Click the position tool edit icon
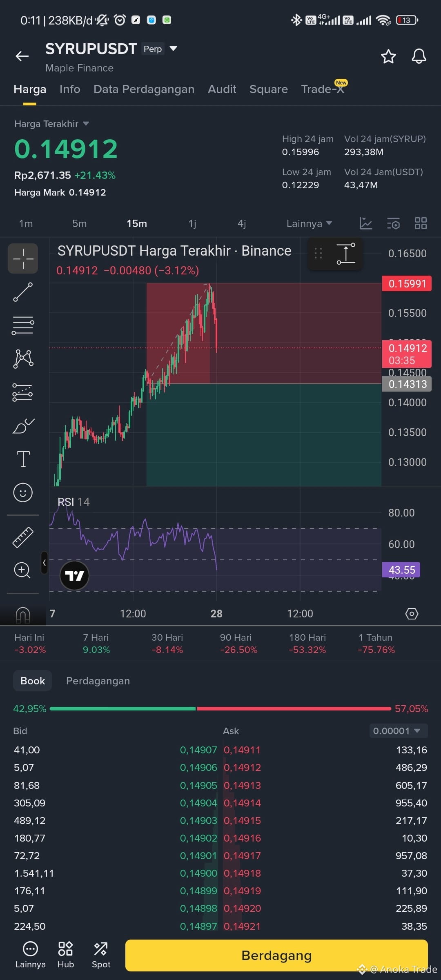 point(346,254)
